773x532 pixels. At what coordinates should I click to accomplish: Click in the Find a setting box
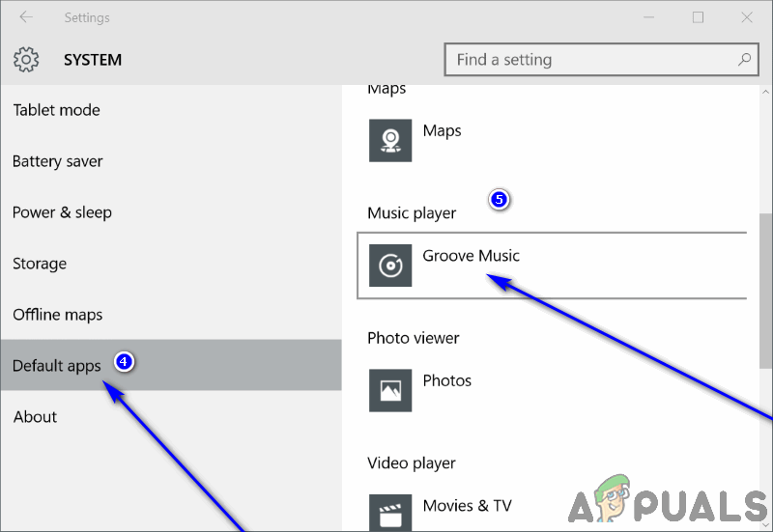click(589, 60)
